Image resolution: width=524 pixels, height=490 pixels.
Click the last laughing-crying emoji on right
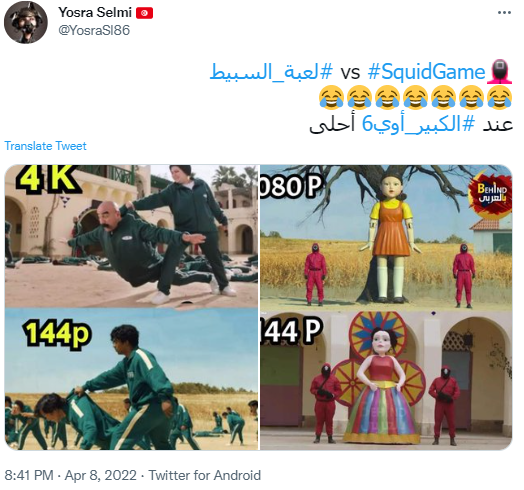pyautogui.click(x=500, y=98)
